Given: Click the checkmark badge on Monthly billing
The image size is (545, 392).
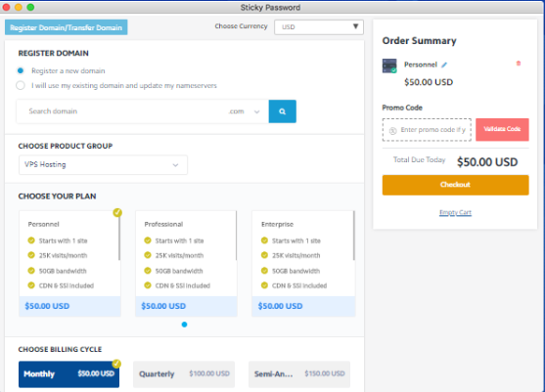Looking at the screenshot, I should click(116, 364).
